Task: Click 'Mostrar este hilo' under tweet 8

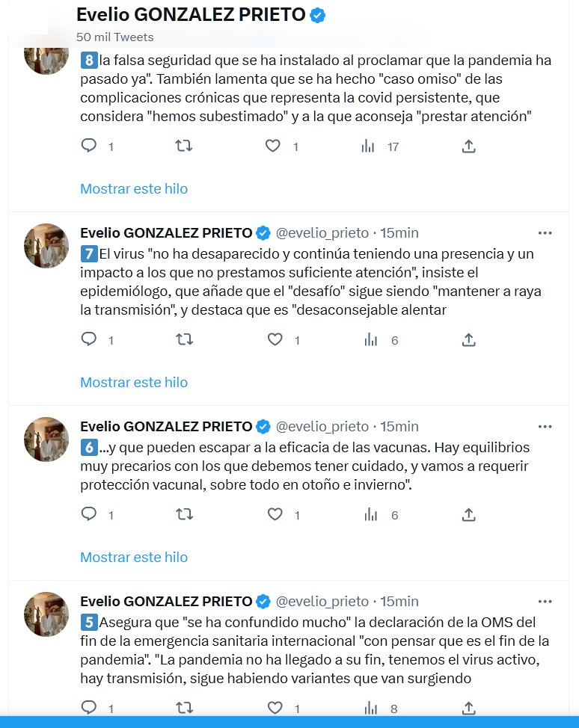Action: (134, 189)
